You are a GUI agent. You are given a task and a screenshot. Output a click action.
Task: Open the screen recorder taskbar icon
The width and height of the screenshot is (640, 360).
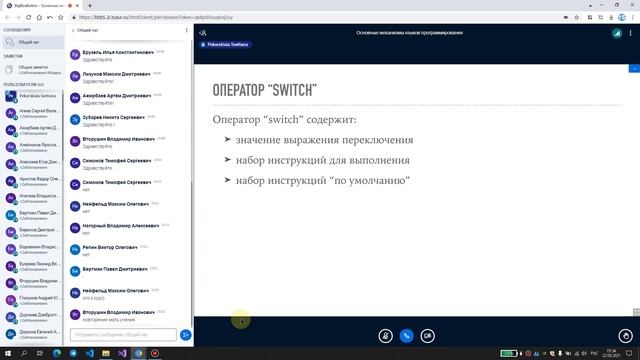155,353
